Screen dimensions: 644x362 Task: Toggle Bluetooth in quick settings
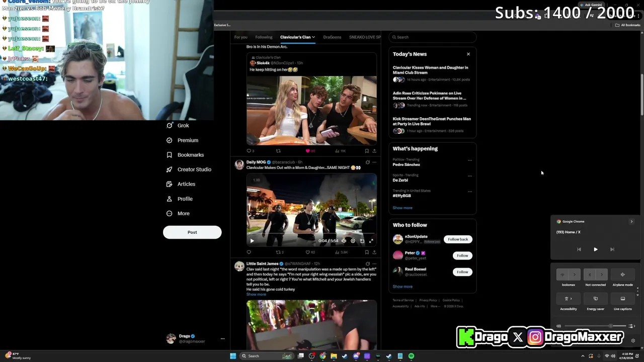(x=590, y=275)
